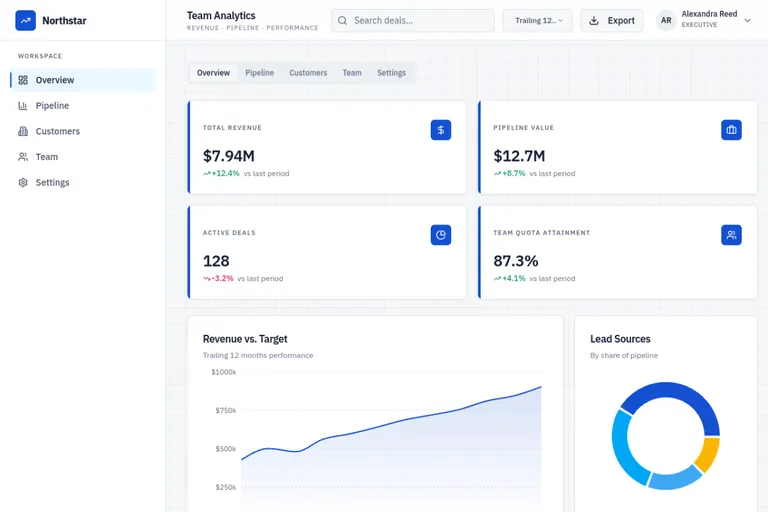Click the Lead Sources heading
Viewport: 768px width, 512px height.
[x=620, y=339]
